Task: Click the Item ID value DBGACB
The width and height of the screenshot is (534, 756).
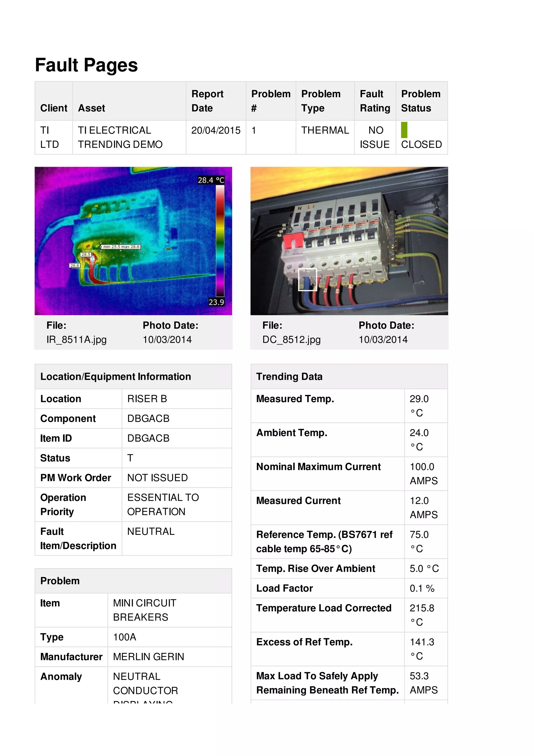Action: (148, 438)
